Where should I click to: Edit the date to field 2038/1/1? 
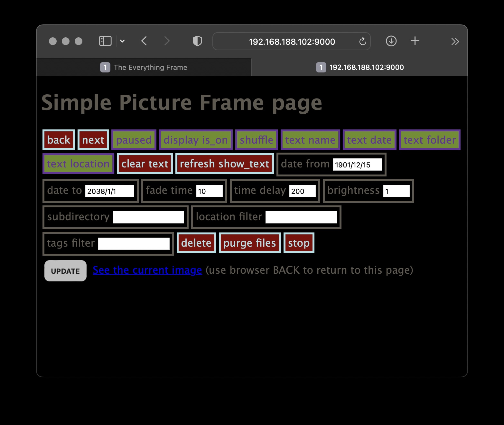click(x=109, y=191)
